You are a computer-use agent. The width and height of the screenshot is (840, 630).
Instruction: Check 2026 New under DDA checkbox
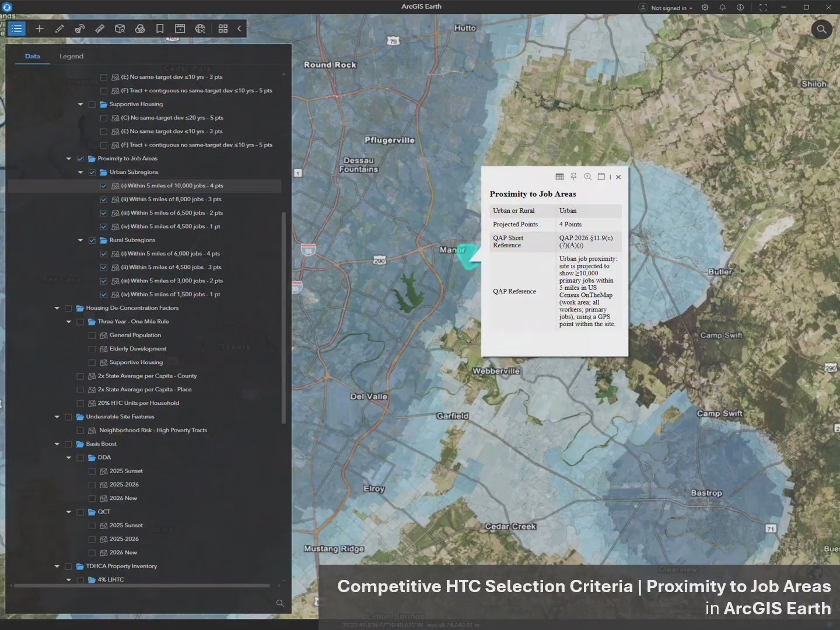coord(92,499)
